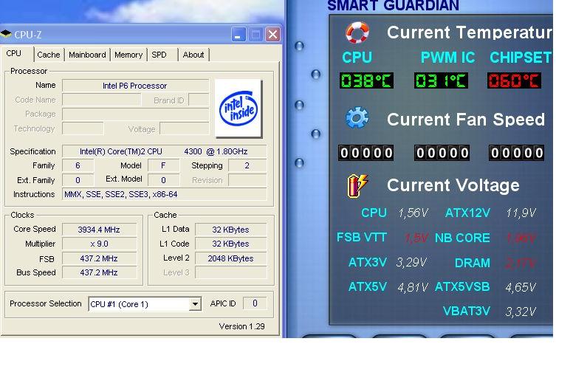
Task: Click the CPU #1 (Core 1) combo box
Action: point(145,304)
